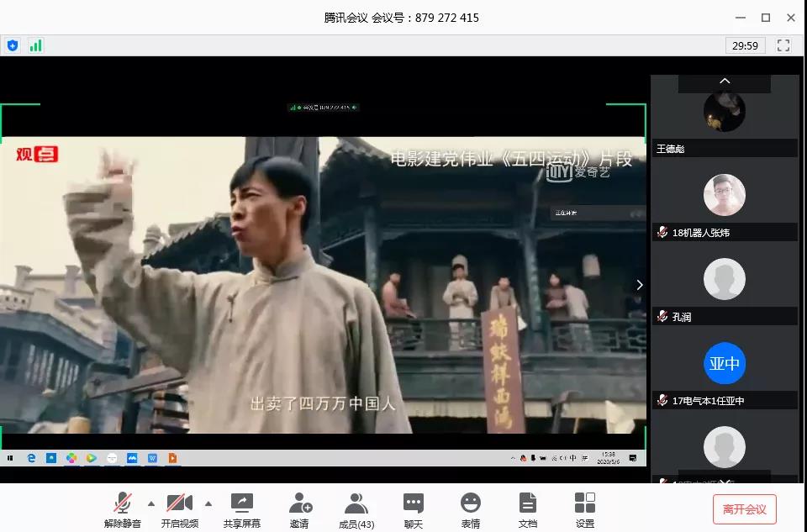Screen dimensions: 807x532
Task: Click the name label 孔润
Action: point(682,317)
